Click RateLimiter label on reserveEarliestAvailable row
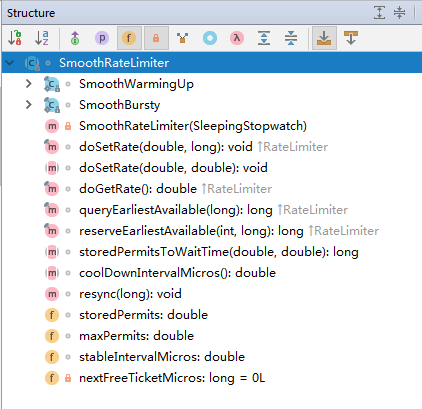The height and width of the screenshot is (409, 422). click(344, 231)
